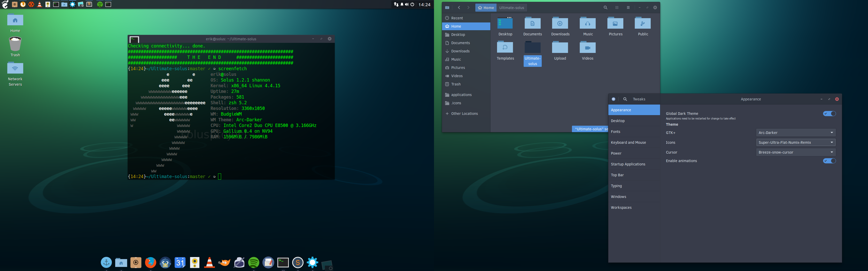Screen dimensions: 868x271
Task: Select Windows in the Tweaks sidebar
Action: pyautogui.click(x=634, y=197)
